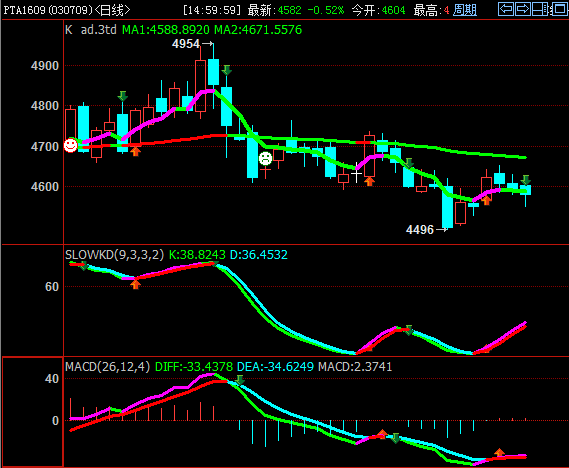Select the rightmost orange arrow in MACD panel
The image size is (569, 468).
point(500,452)
